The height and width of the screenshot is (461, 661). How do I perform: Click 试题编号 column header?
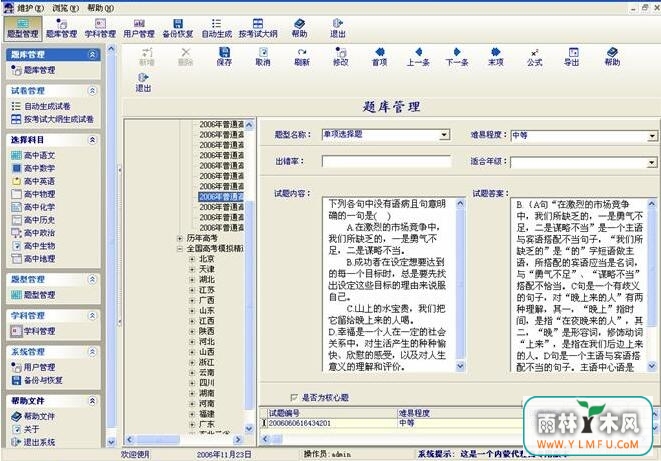(x=333, y=413)
